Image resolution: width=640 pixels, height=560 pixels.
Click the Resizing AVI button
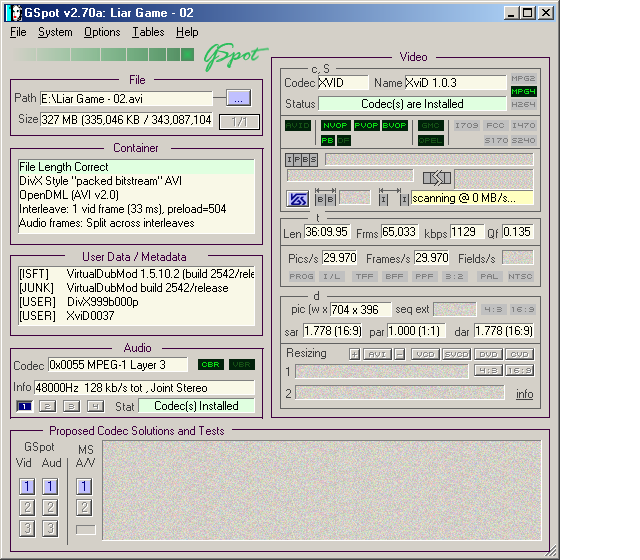click(378, 354)
